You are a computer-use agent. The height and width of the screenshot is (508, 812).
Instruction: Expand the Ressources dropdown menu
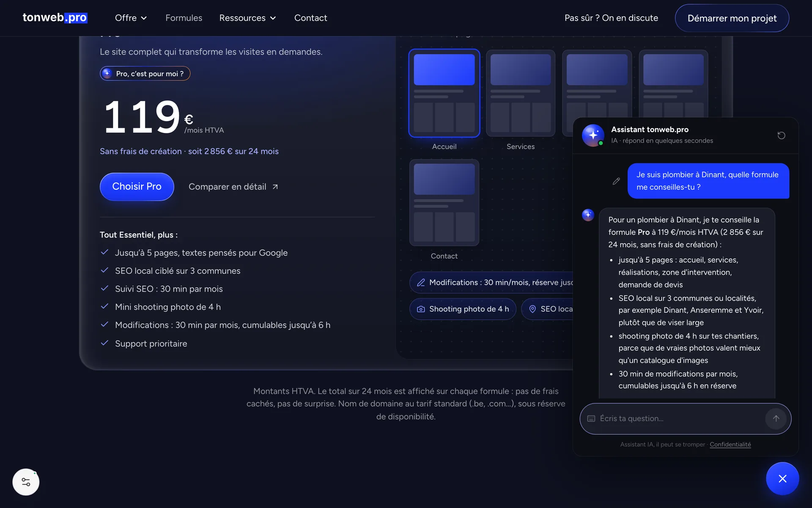(247, 18)
